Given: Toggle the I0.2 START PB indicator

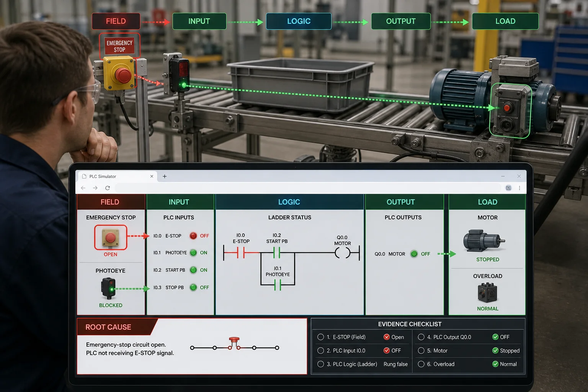Looking at the screenshot, I should 193,270.
